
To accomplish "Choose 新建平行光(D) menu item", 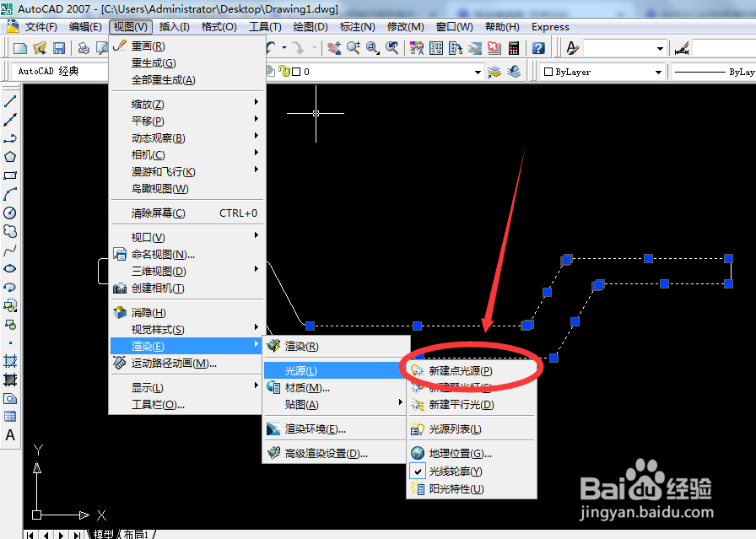I will (472, 405).
